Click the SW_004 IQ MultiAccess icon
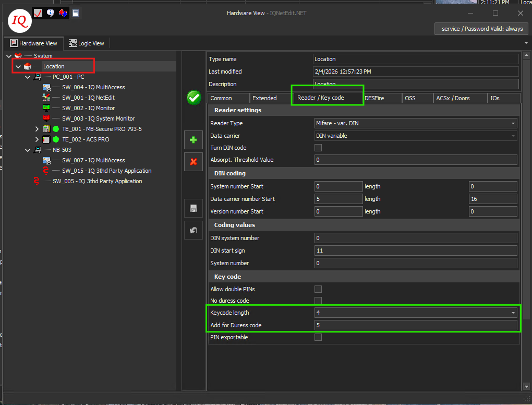Image resolution: width=532 pixels, height=405 pixels. 46,87
